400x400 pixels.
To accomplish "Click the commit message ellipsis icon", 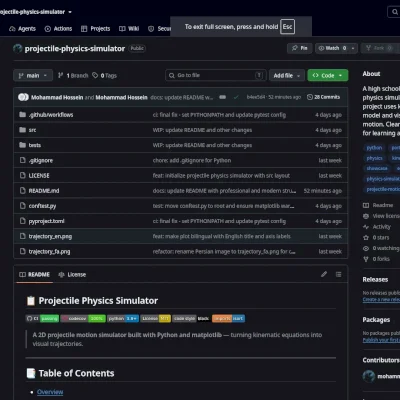I will [222, 97].
